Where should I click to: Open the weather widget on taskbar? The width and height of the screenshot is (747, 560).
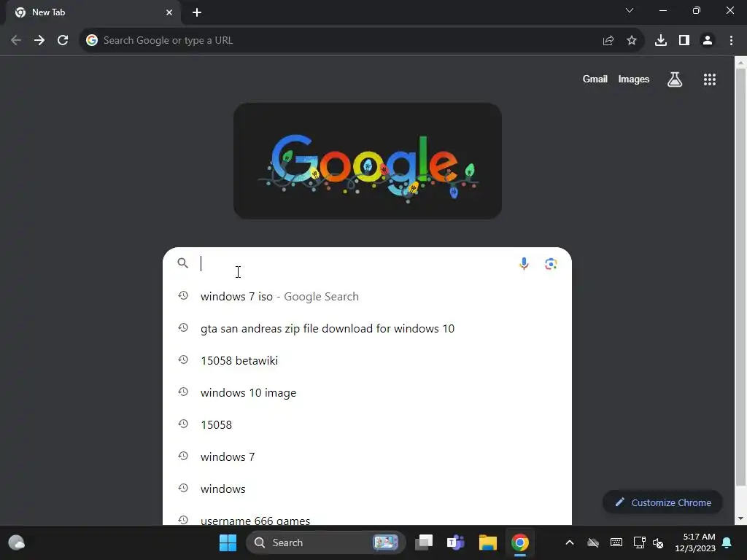[17, 542]
